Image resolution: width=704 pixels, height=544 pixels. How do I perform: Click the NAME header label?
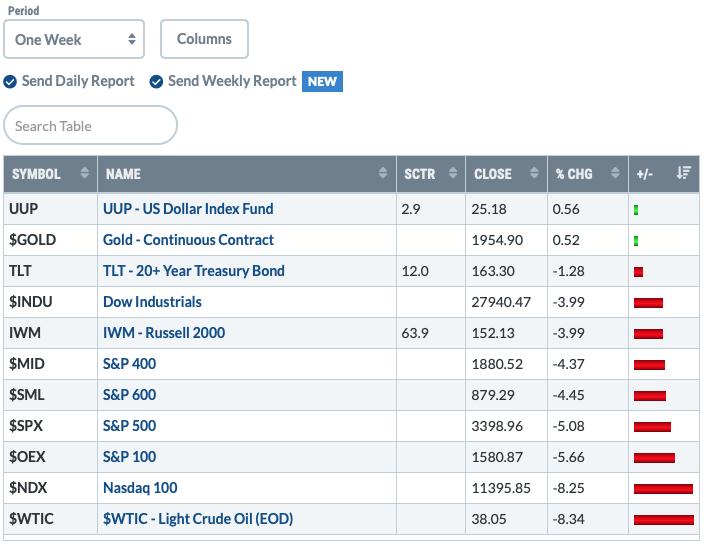(x=123, y=174)
